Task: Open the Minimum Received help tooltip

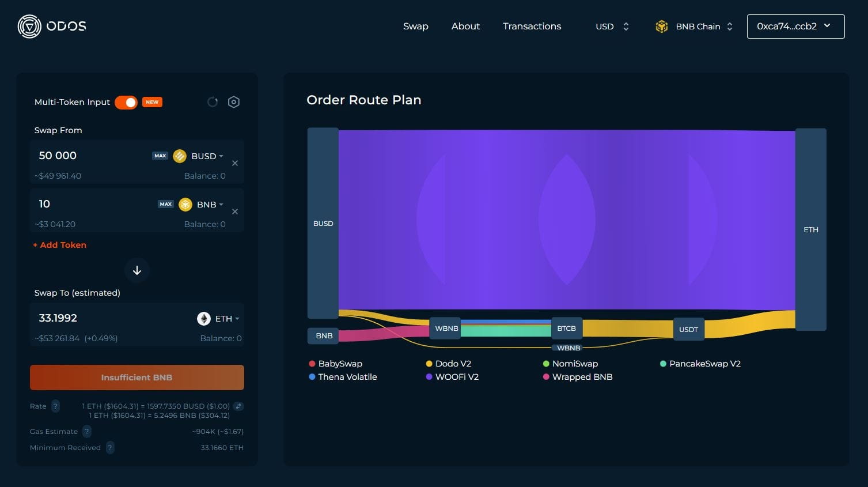Action: [x=109, y=447]
